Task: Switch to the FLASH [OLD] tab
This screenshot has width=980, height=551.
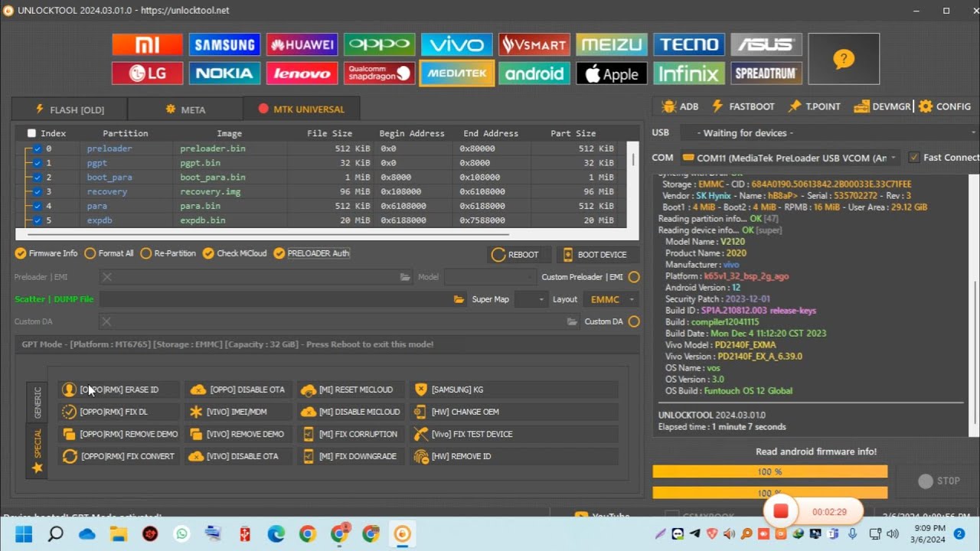Action: (x=70, y=109)
